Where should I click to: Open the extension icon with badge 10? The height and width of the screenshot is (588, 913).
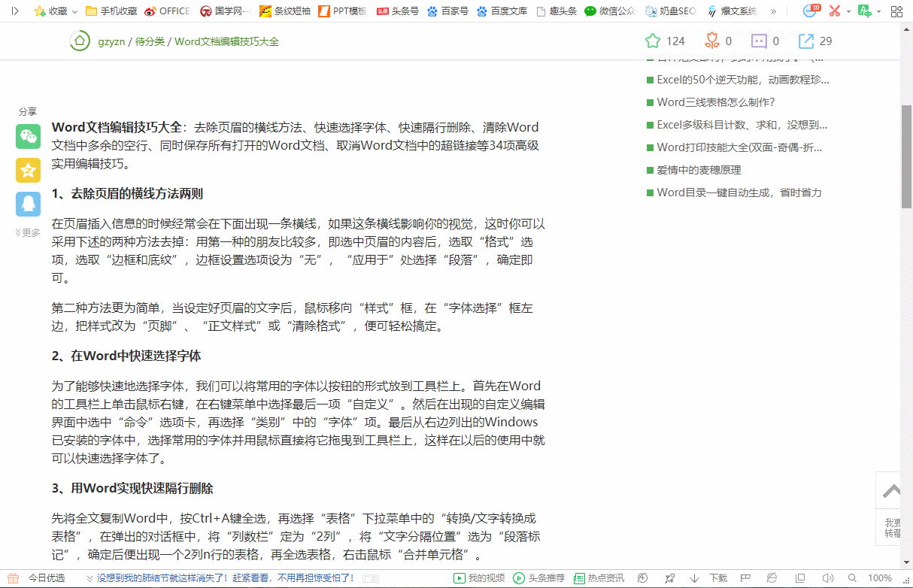811,11
